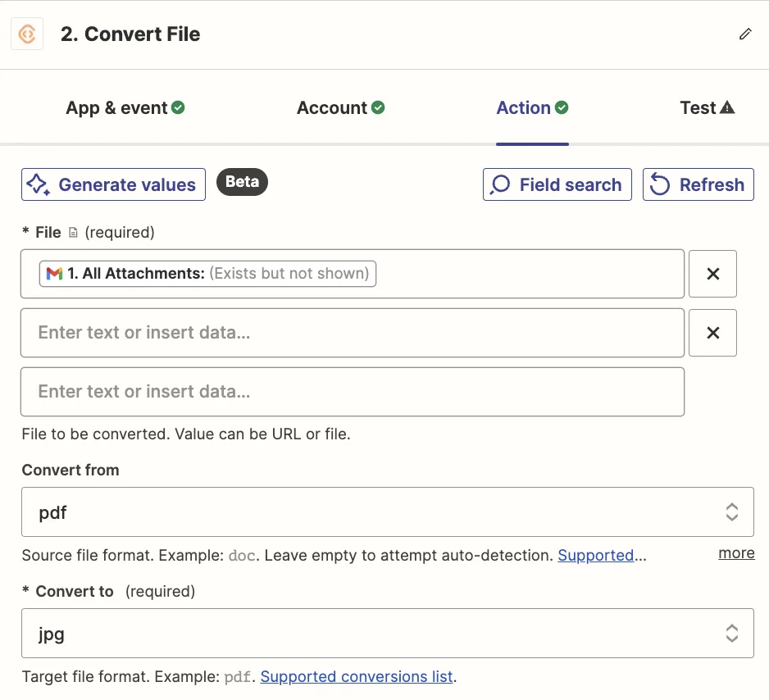Click the more link to expand description

click(736, 553)
